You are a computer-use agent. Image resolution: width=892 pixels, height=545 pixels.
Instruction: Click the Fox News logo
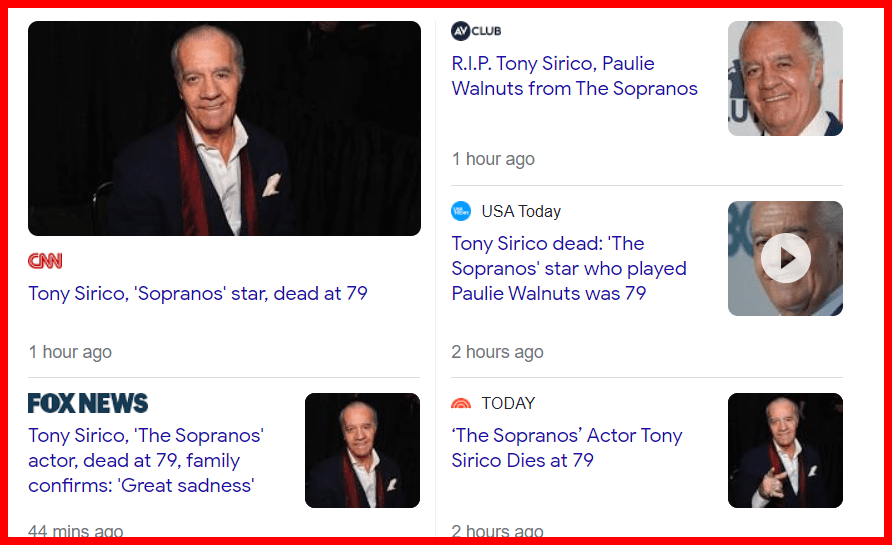tap(88, 404)
